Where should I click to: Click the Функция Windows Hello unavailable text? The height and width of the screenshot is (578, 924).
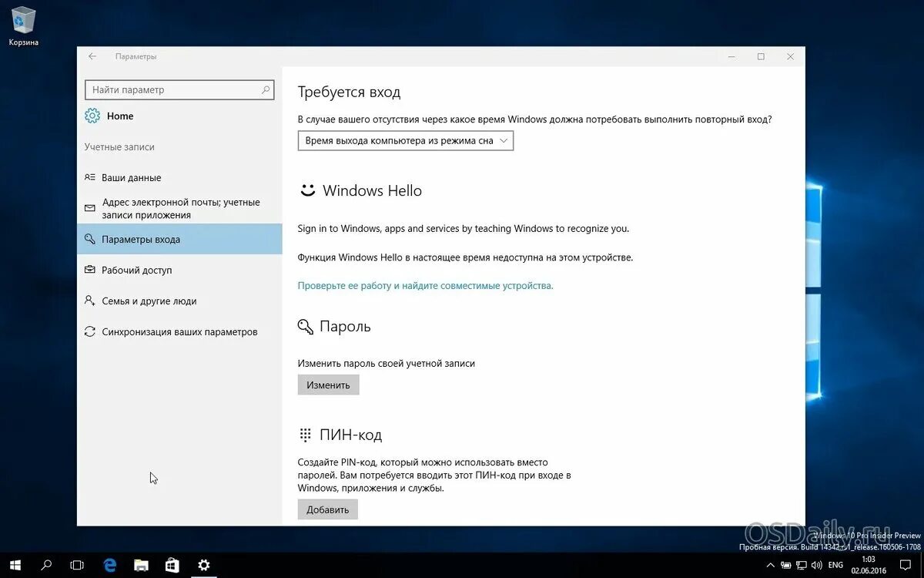pos(466,257)
